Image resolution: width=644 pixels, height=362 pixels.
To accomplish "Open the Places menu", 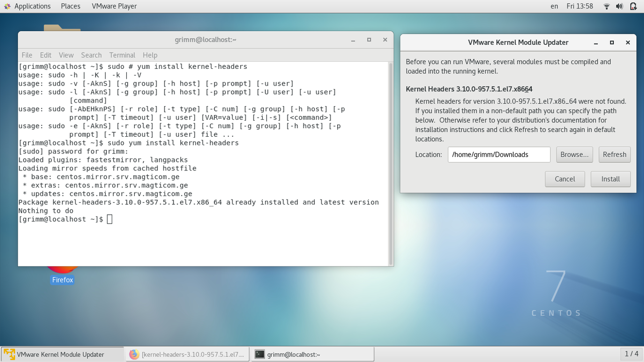I will coord(70,6).
